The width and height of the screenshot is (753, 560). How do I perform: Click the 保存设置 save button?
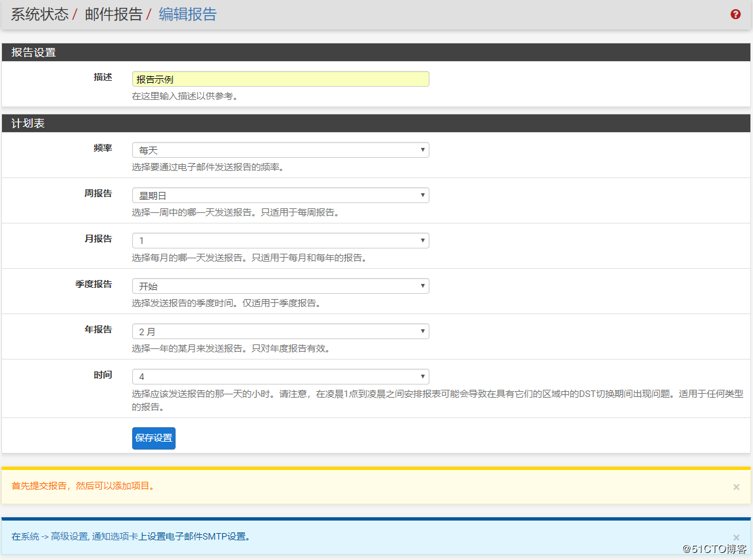click(x=154, y=438)
